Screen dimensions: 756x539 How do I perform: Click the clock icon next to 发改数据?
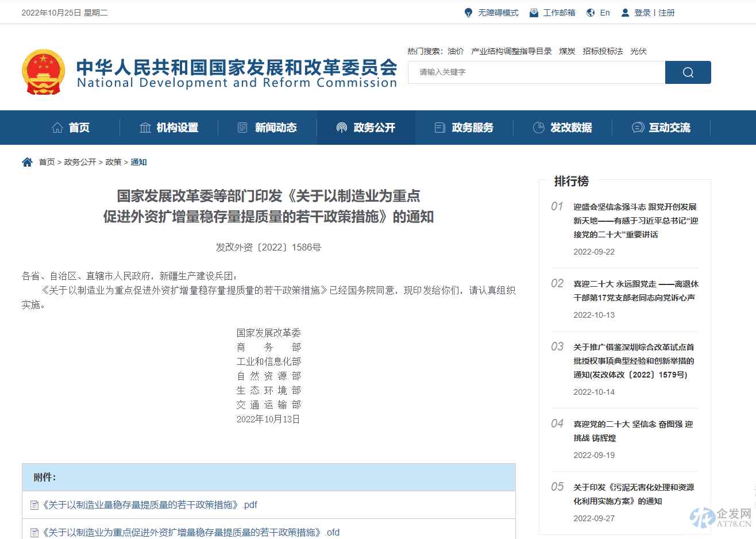538,128
